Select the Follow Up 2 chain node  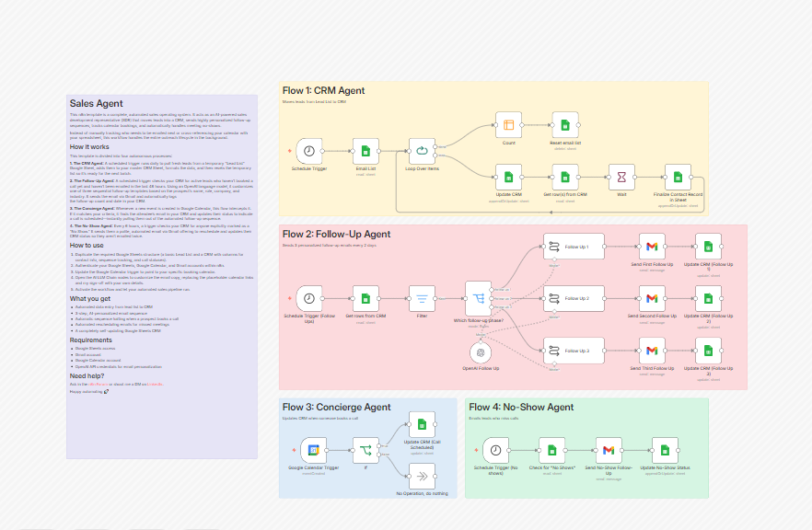point(574,299)
